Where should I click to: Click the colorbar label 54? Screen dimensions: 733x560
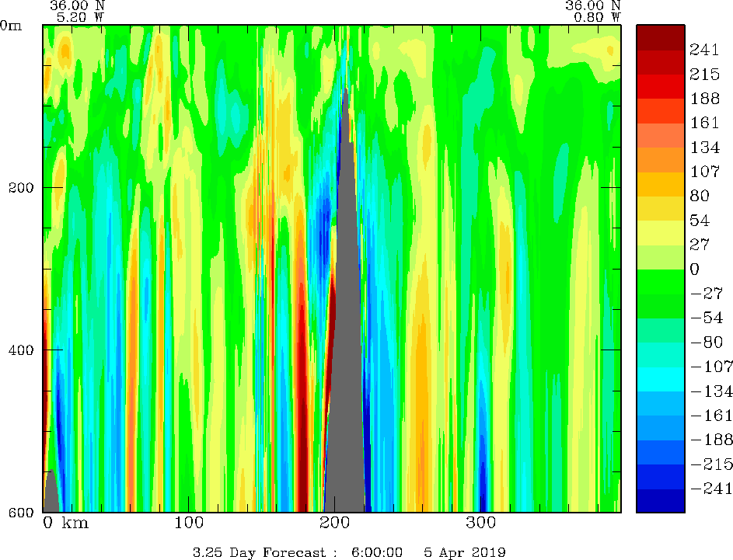[700, 220]
